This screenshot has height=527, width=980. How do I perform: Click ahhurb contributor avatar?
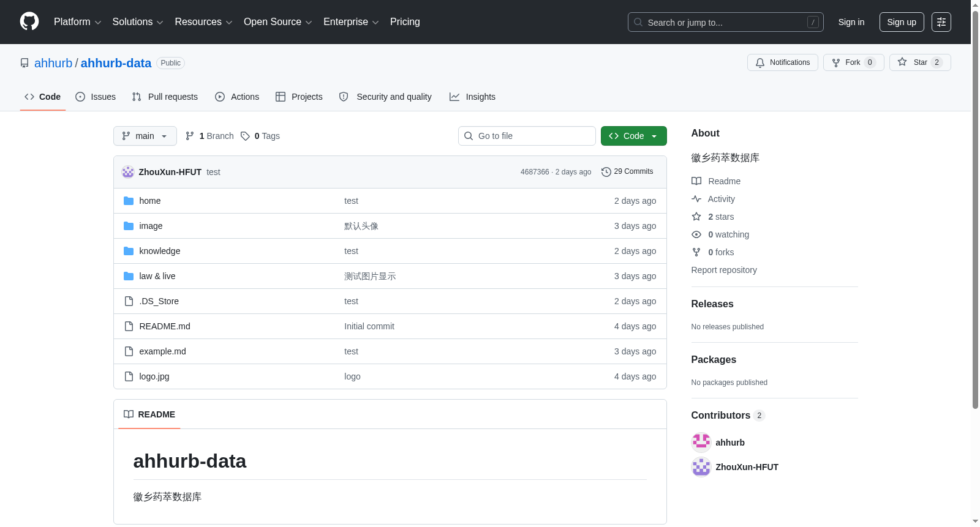tap(701, 443)
